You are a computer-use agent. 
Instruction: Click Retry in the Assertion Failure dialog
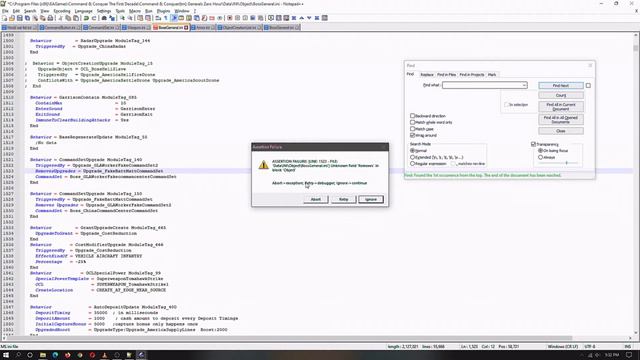pyautogui.click(x=343, y=199)
